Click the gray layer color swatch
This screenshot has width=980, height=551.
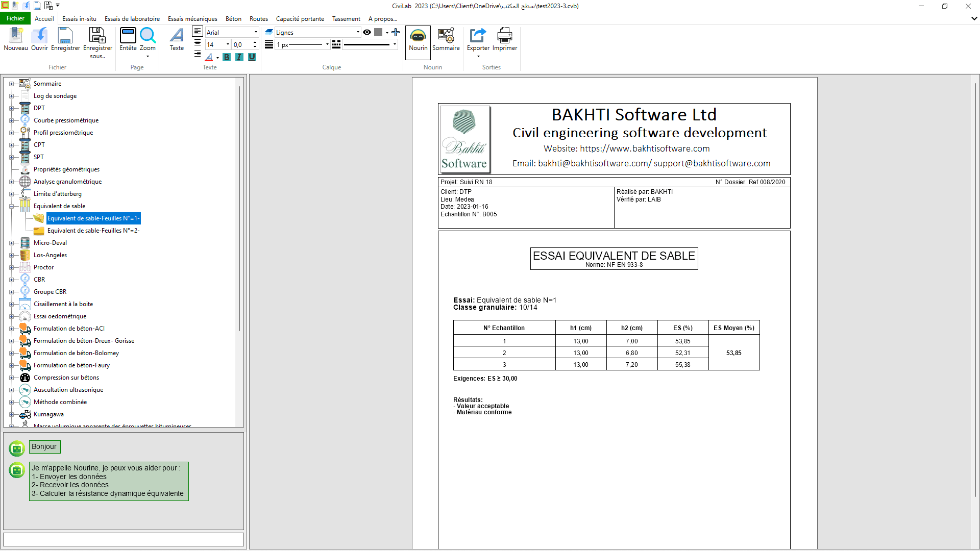click(x=378, y=32)
